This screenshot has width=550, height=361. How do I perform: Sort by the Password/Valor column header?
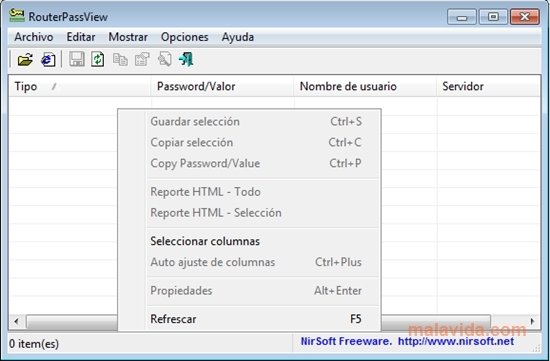point(222,86)
